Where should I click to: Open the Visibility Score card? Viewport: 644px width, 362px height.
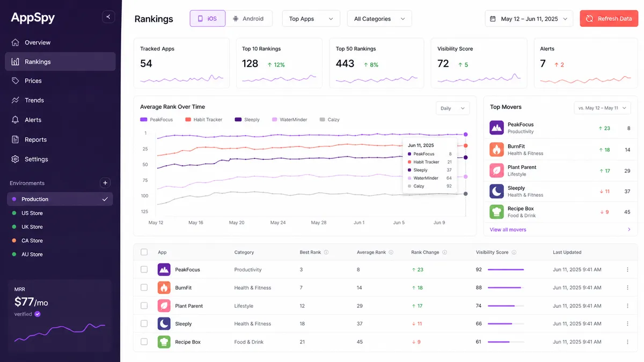480,63
